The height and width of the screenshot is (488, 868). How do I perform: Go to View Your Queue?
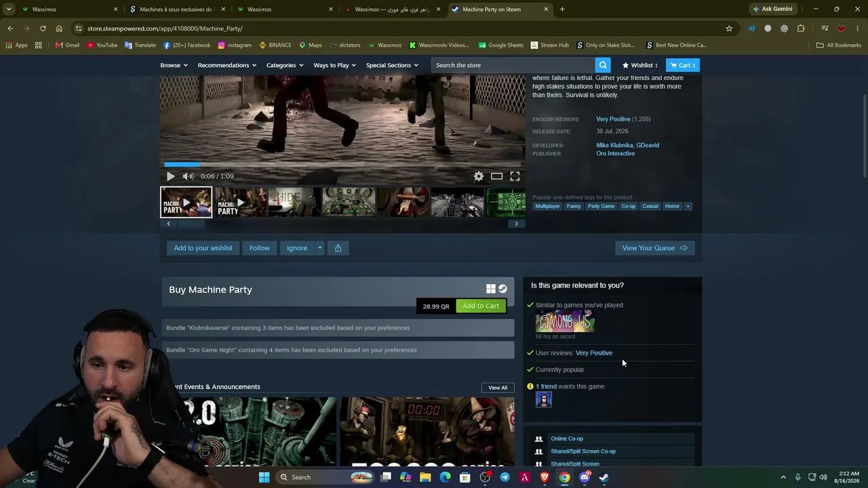[654, 248]
